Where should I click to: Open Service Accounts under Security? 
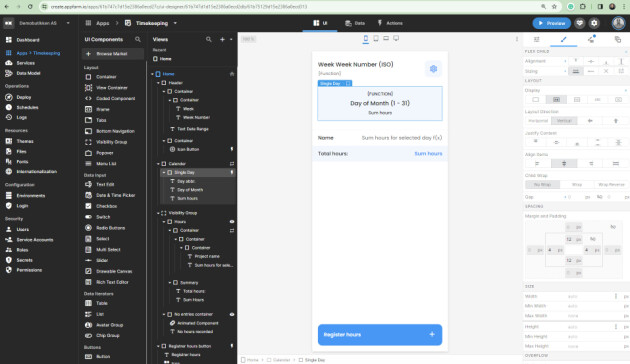click(35, 239)
